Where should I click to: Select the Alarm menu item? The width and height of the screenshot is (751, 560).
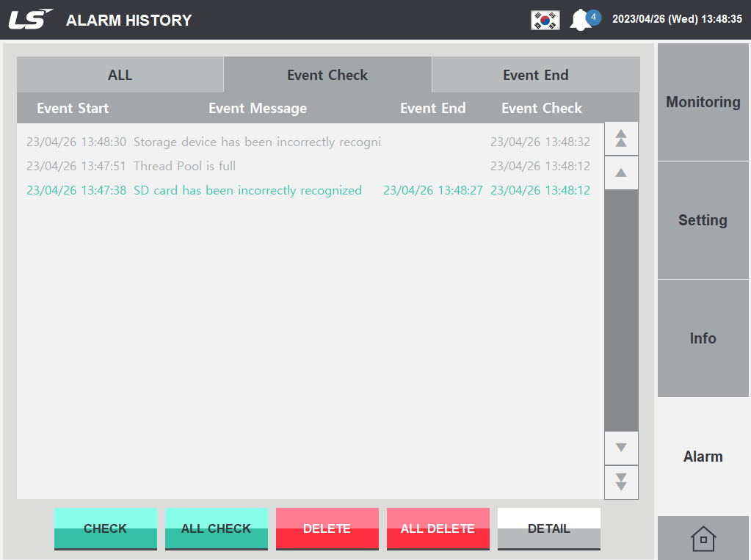(x=702, y=456)
